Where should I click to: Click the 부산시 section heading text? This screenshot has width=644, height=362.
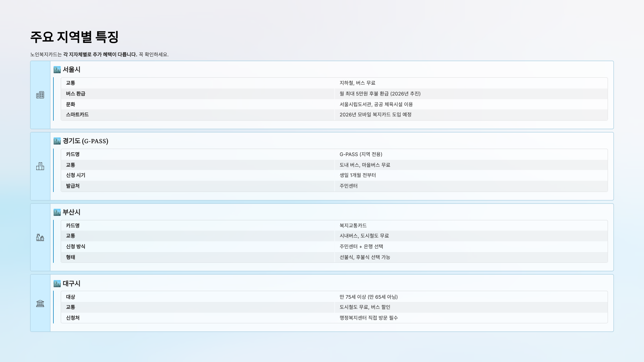point(71,212)
